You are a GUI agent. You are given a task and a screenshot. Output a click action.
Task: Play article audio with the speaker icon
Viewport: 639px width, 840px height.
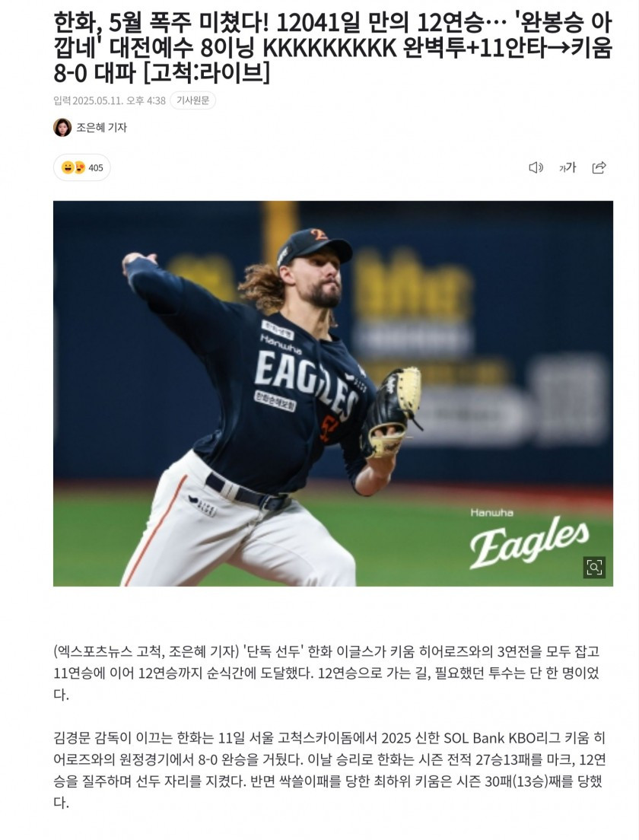[536, 167]
